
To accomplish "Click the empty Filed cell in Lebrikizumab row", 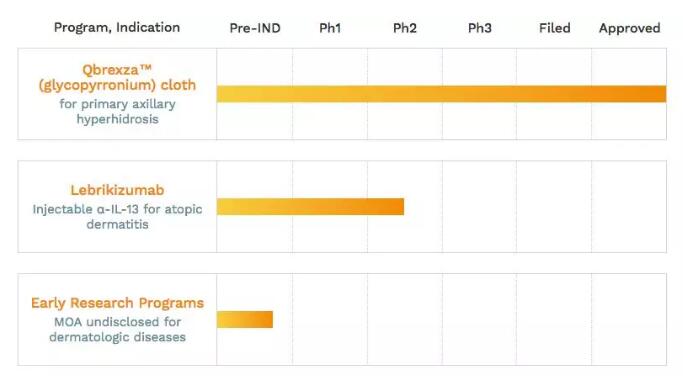I will coord(554,207).
